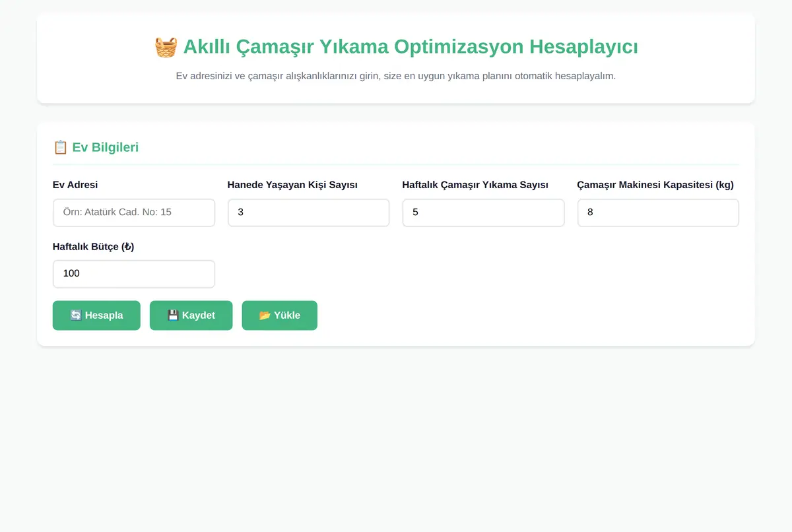Click the laundry basket icon in title
Screen dimensions: 792x532
click(166, 47)
